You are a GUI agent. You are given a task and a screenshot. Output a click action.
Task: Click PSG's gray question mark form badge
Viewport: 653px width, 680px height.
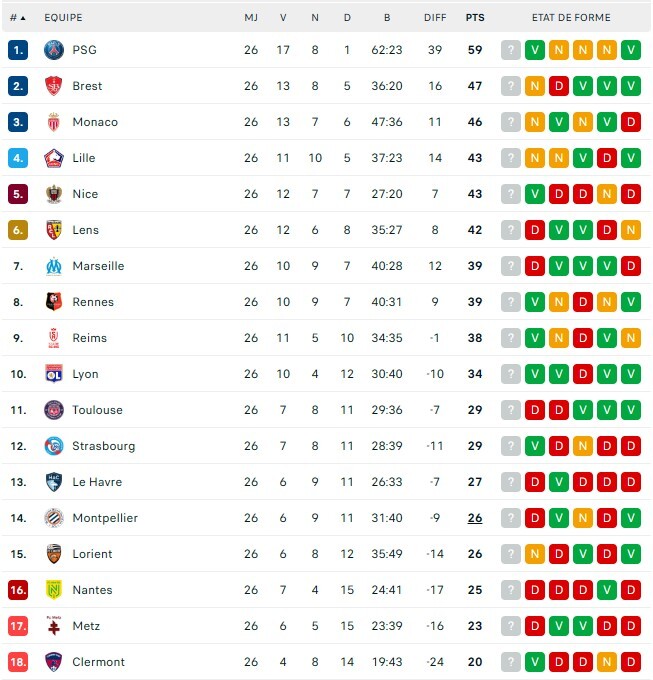511,50
